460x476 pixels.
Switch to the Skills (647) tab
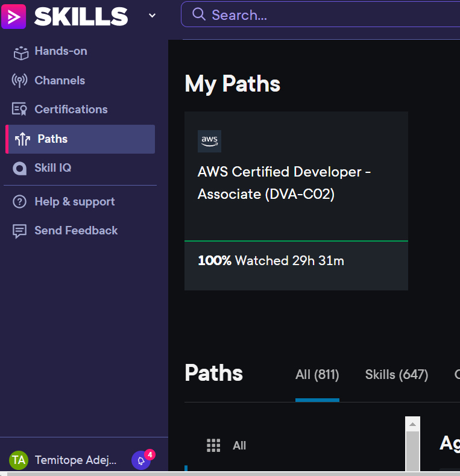point(396,375)
